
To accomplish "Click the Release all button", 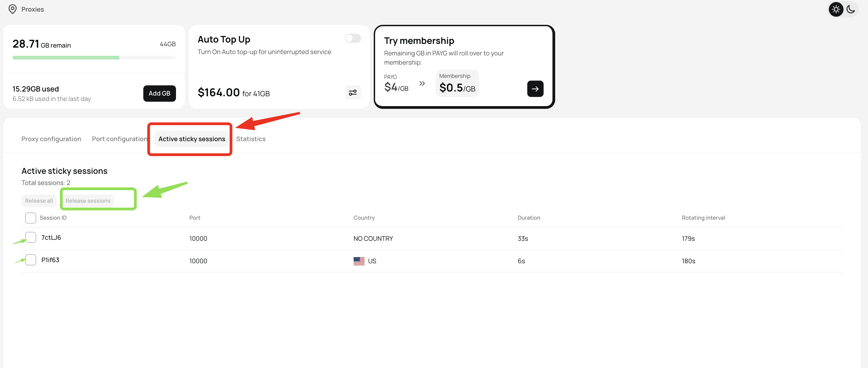I will point(39,201).
